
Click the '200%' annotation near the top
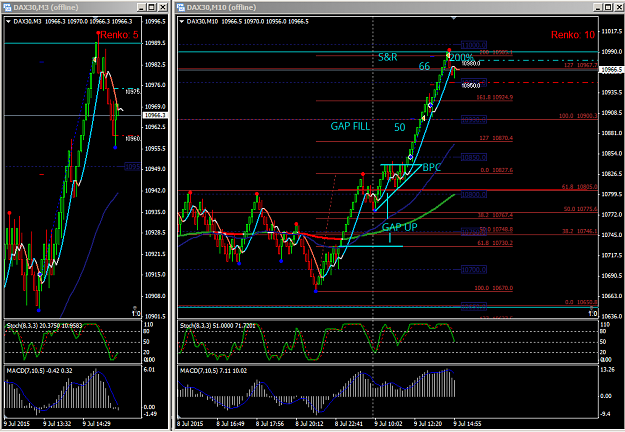(462, 57)
